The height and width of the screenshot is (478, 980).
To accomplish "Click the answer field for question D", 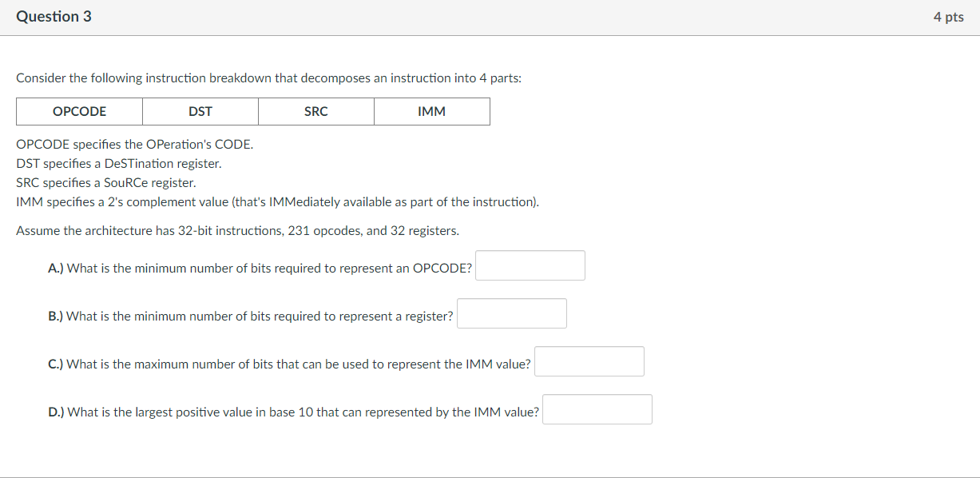I will tap(597, 408).
